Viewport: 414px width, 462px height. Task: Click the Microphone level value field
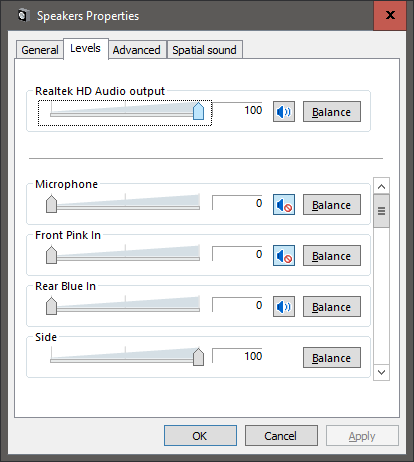coord(237,203)
